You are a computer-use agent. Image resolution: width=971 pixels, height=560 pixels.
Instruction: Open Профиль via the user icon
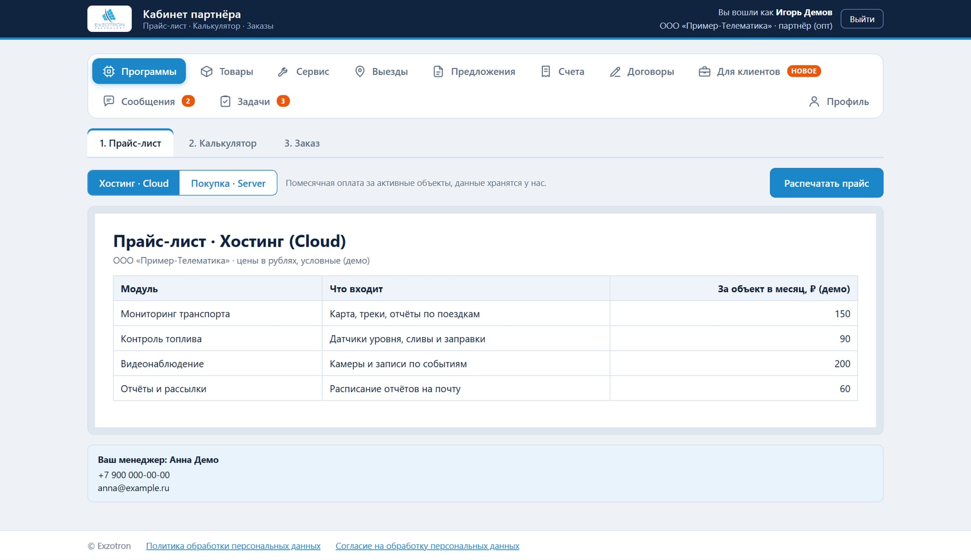[815, 101]
